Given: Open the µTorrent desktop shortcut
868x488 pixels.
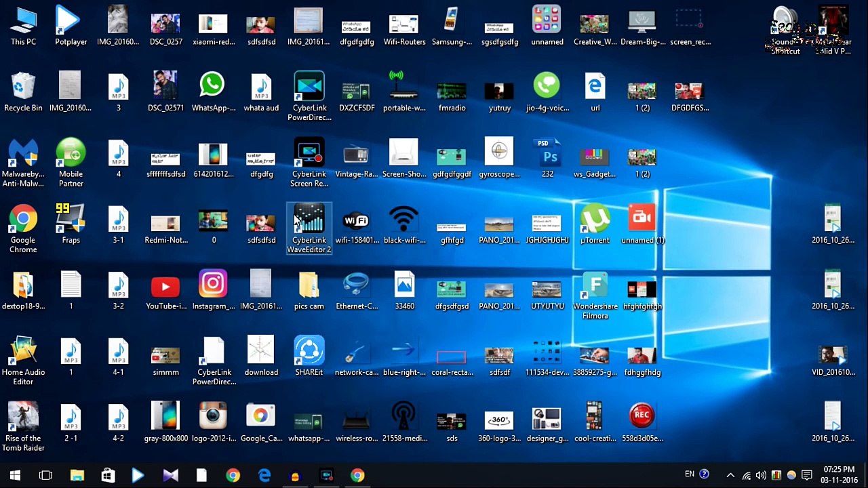Looking at the screenshot, I should coord(595,224).
